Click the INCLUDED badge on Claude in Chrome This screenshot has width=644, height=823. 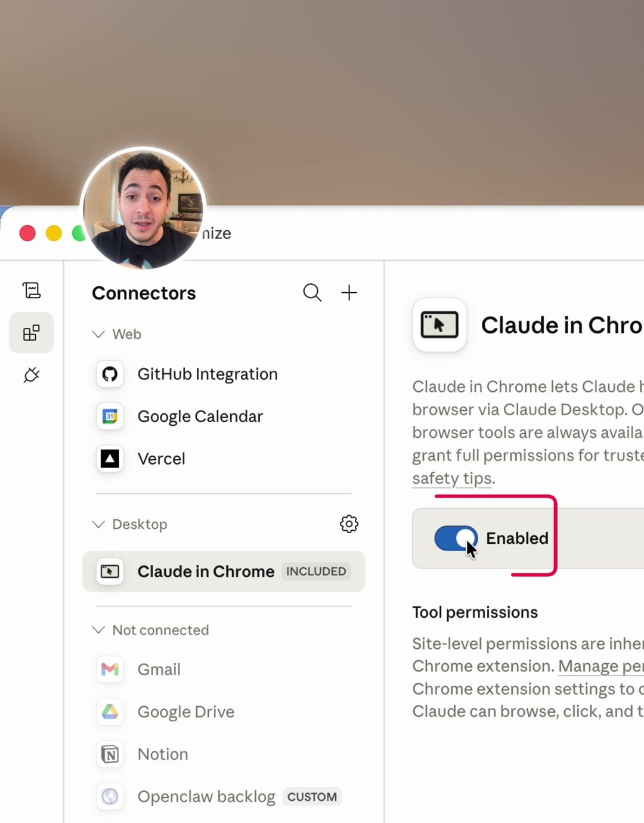(316, 571)
